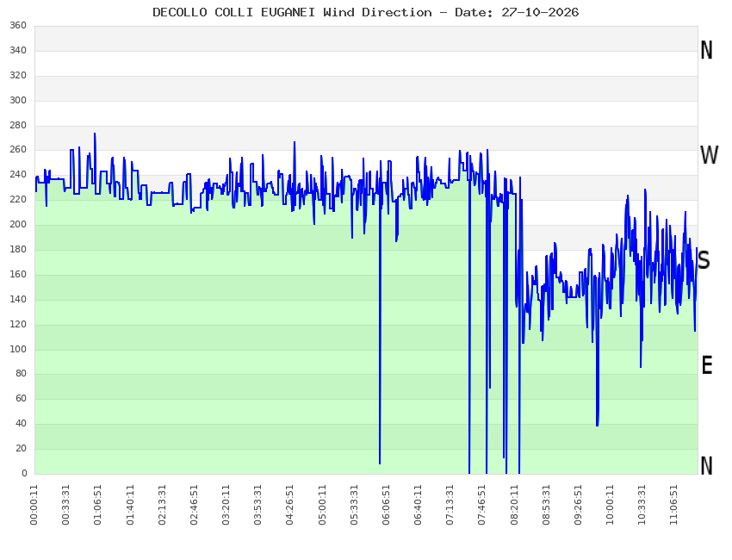Select the 02:46:51 time label
732x560 pixels.
[x=194, y=505]
